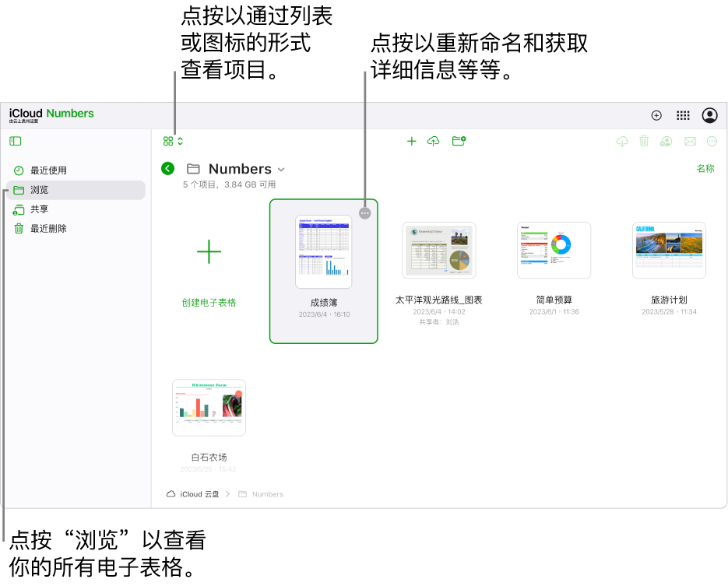Open the 成绩簿 thumbnail's ellipsis menu

click(364, 212)
